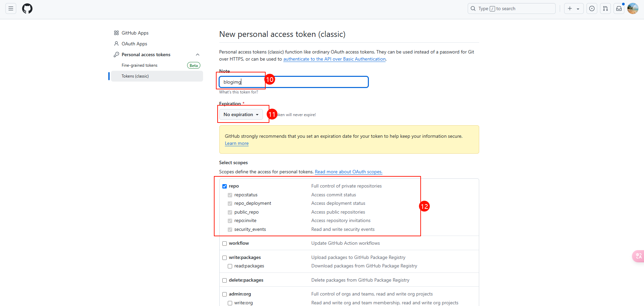
Task: Enable the read:packages checkbox
Action: [230, 266]
